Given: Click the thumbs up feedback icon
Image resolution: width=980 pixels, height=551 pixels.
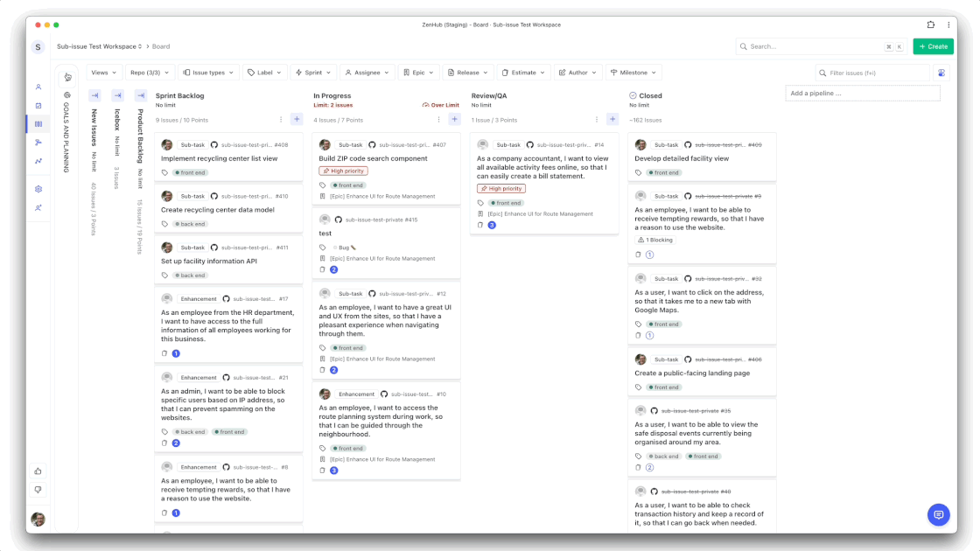Looking at the screenshot, I should point(38,471).
